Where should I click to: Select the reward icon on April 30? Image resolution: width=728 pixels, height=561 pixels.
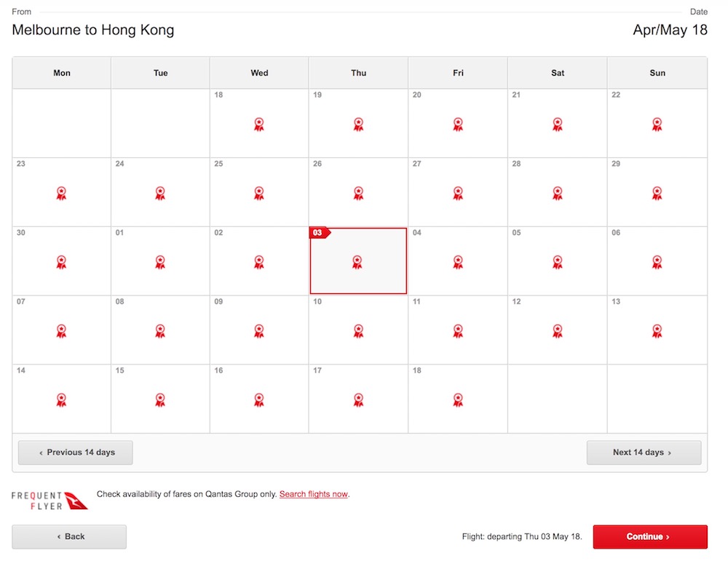(x=61, y=262)
